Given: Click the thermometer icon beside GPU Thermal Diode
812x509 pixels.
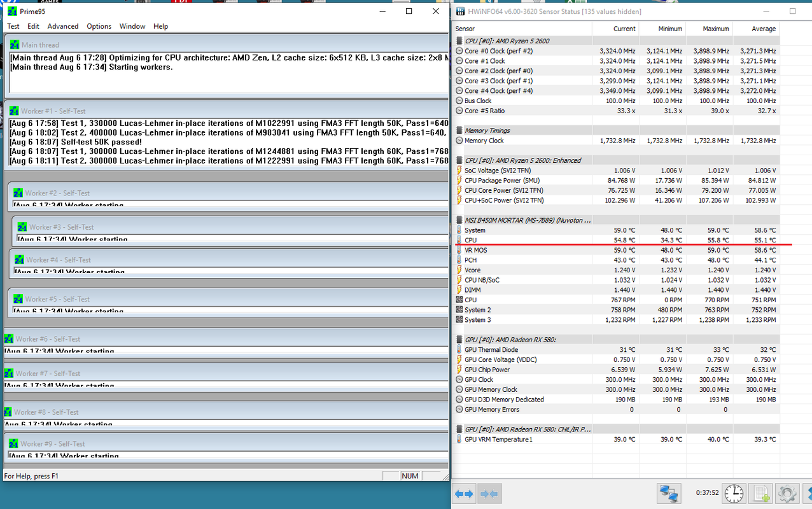Looking at the screenshot, I should pos(459,349).
